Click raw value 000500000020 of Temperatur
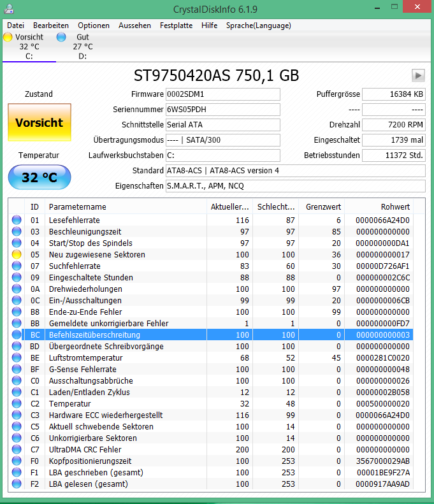The image size is (434, 504). pos(382,404)
